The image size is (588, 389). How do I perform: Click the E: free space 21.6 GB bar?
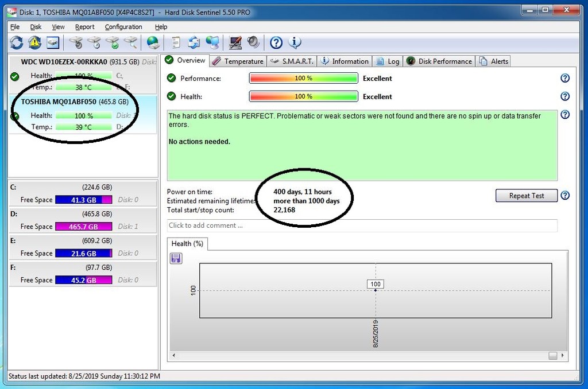(84, 254)
